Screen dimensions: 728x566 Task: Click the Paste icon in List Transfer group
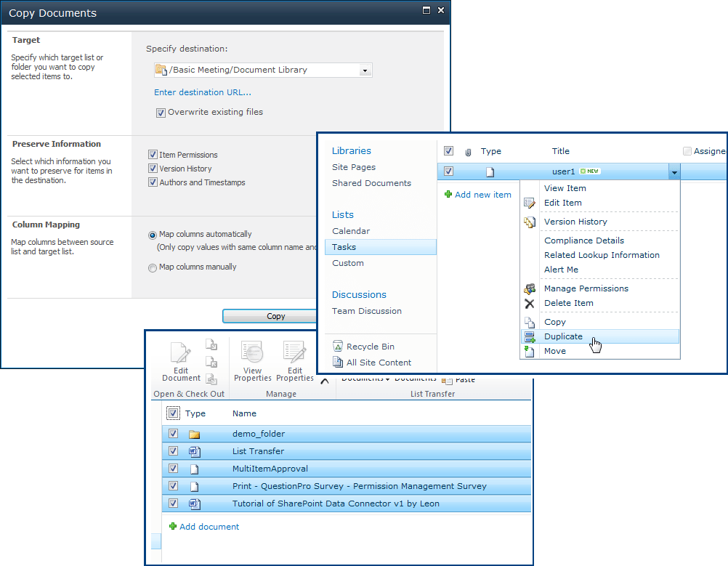pyautogui.click(x=447, y=381)
